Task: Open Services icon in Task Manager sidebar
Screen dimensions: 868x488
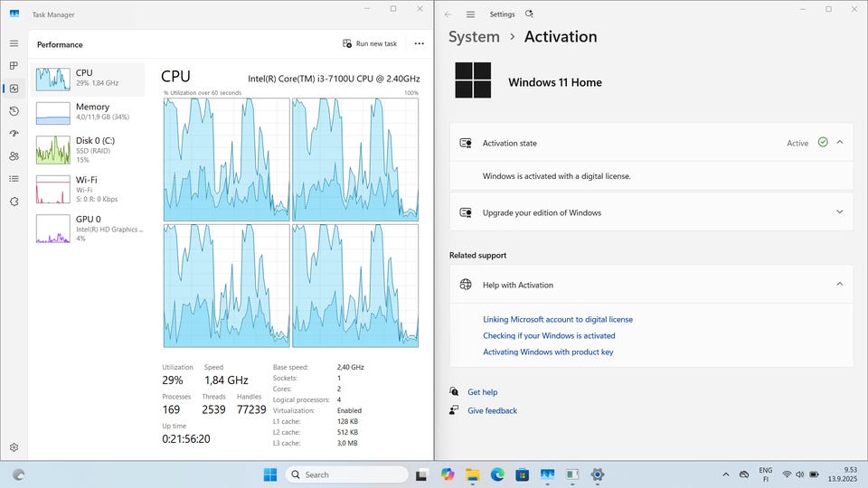Action: tap(14, 202)
